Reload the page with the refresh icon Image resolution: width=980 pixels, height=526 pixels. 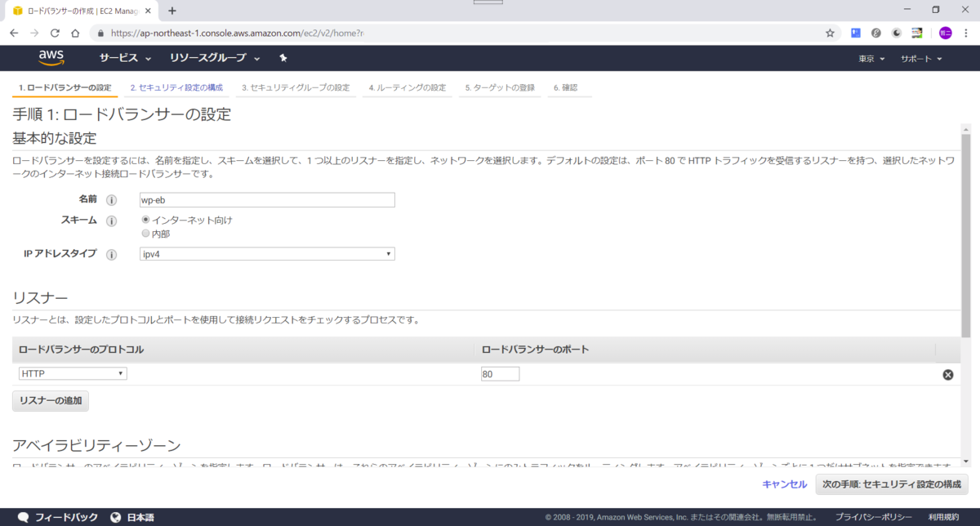click(x=54, y=33)
